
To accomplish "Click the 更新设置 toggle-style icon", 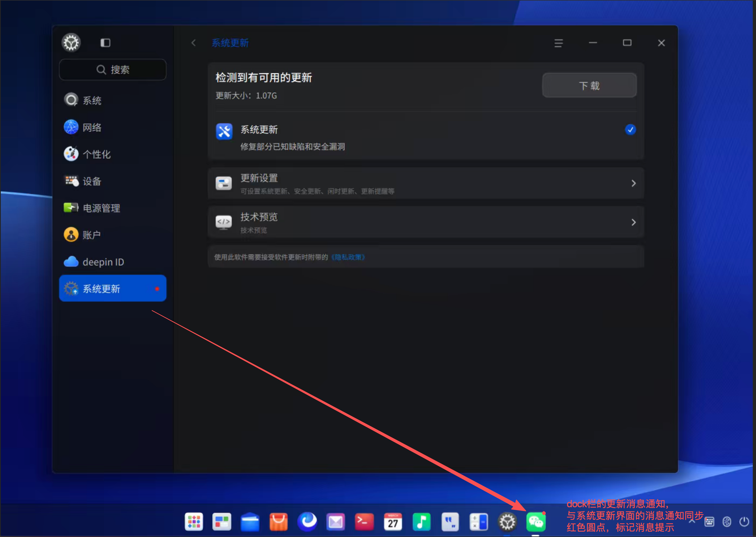I will pos(224,183).
